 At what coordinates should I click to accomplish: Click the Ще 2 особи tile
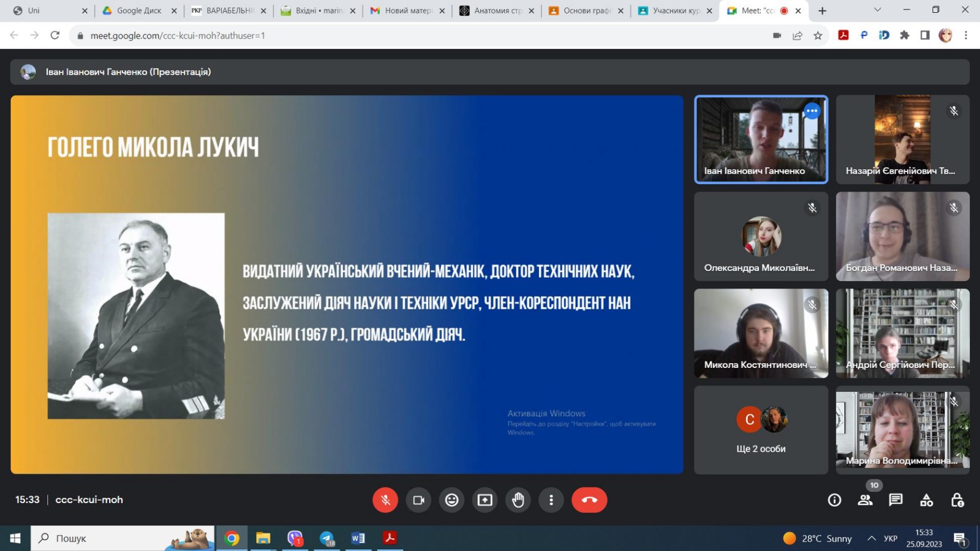761,430
